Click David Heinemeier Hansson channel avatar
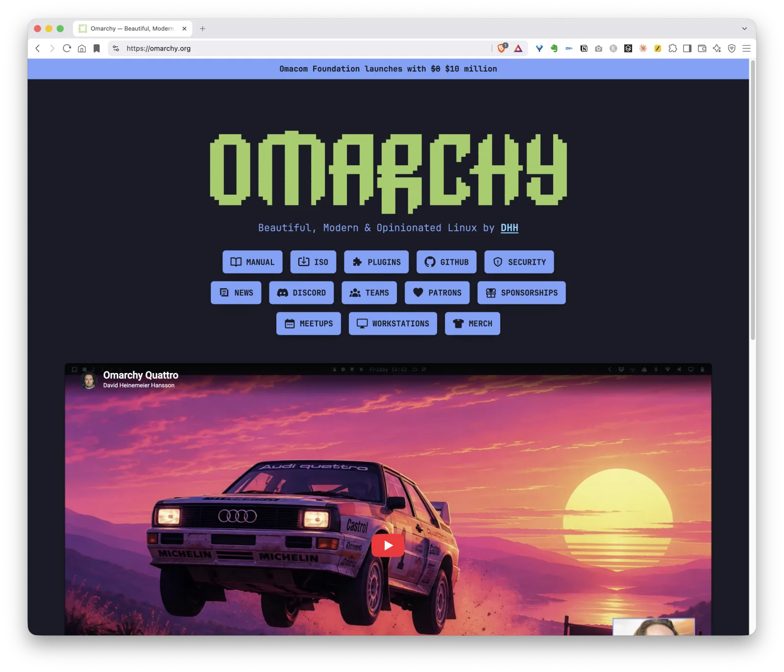This screenshot has height=672, width=784. click(x=89, y=380)
